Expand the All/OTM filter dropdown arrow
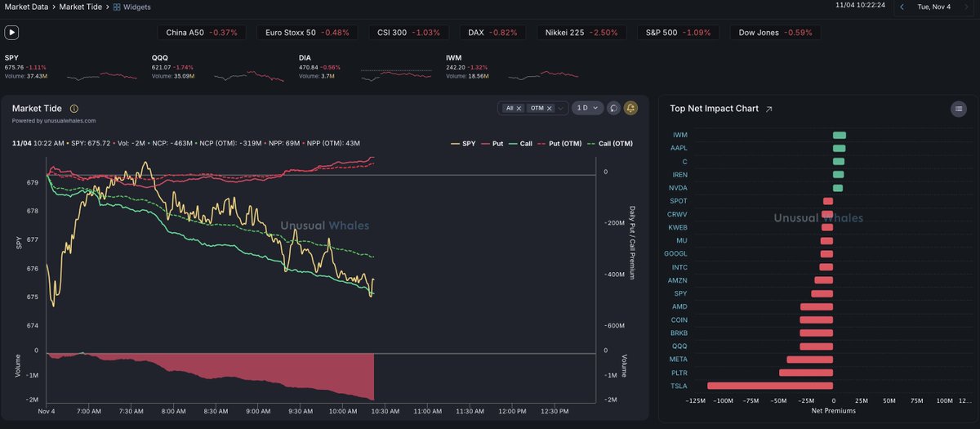980x429 pixels. [562, 108]
